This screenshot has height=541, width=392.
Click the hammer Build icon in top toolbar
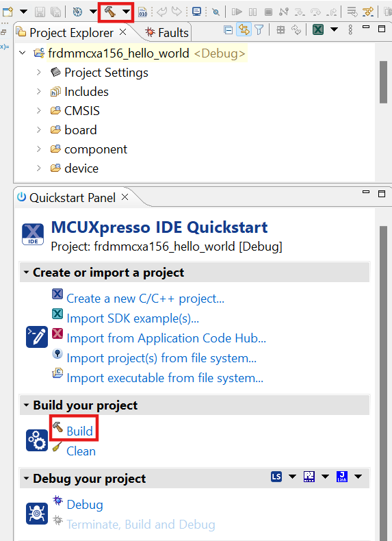click(x=110, y=12)
